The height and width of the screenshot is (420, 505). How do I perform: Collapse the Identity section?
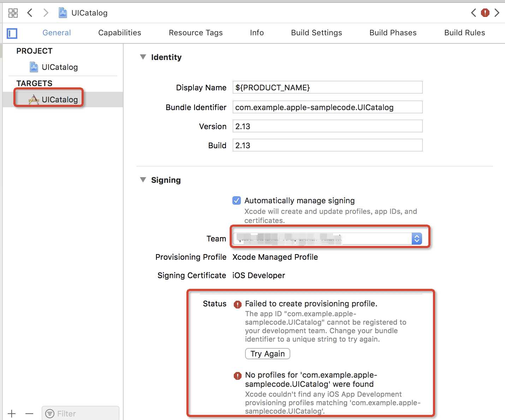tap(143, 57)
